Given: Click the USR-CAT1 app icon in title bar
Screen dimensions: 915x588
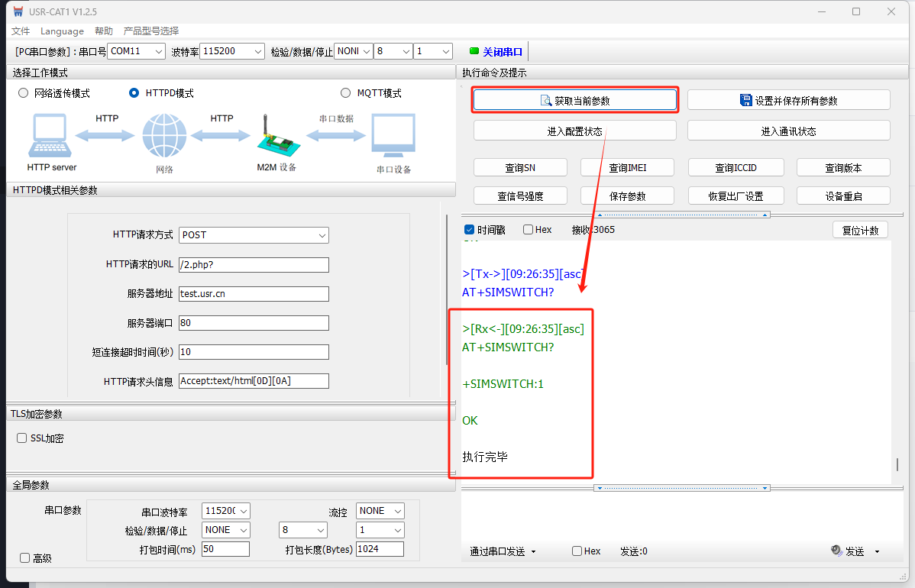Looking at the screenshot, I should pyautogui.click(x=18, y=11).
